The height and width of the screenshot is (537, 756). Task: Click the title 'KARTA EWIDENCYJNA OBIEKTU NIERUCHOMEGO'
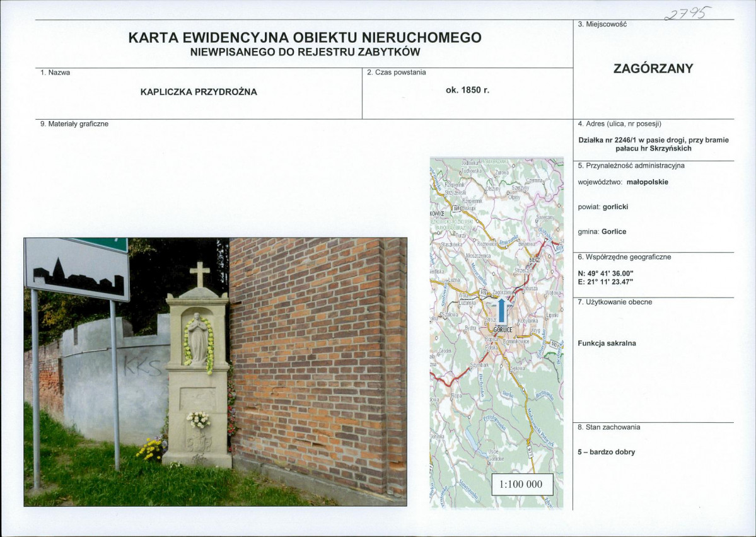[x=305, y=38]
